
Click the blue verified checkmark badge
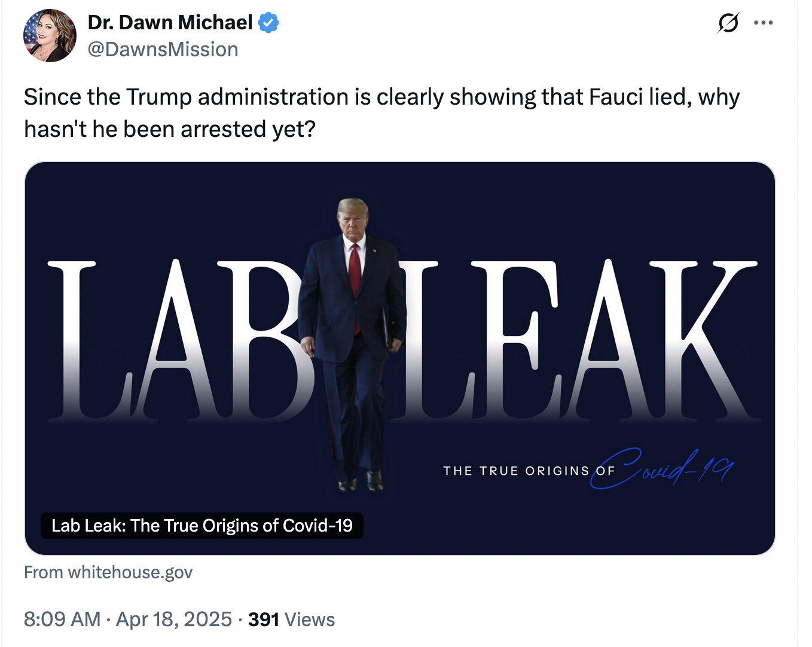tap(268, 23)
